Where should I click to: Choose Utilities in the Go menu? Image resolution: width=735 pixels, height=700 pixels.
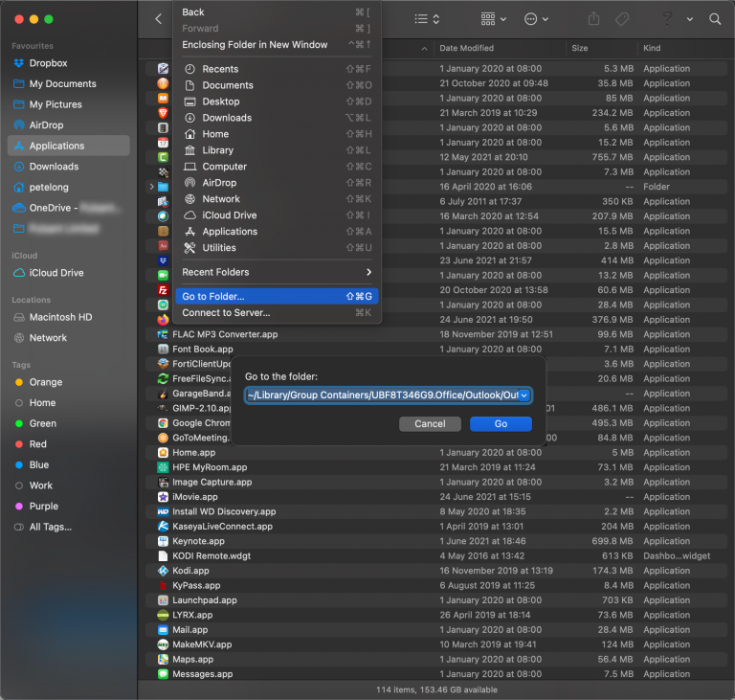click(277, 248)
